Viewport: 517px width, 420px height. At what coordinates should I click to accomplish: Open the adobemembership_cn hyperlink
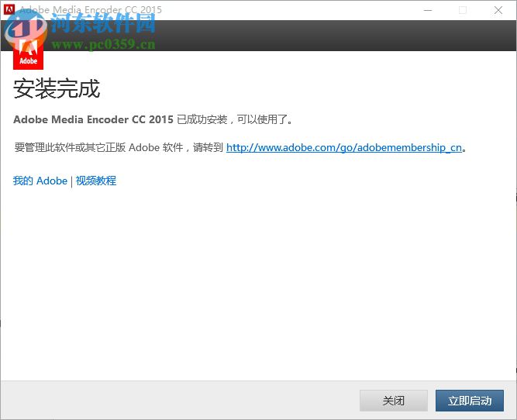click(344, 147)
